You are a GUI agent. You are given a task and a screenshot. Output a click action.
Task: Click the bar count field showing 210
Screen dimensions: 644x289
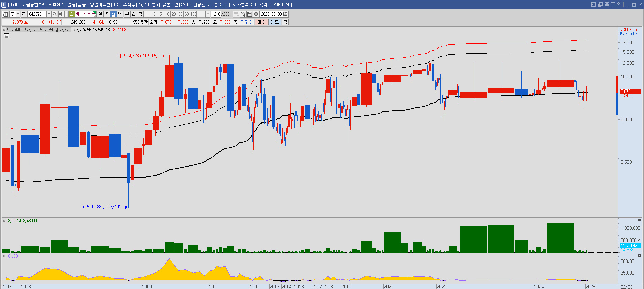(x=217, y=14)
